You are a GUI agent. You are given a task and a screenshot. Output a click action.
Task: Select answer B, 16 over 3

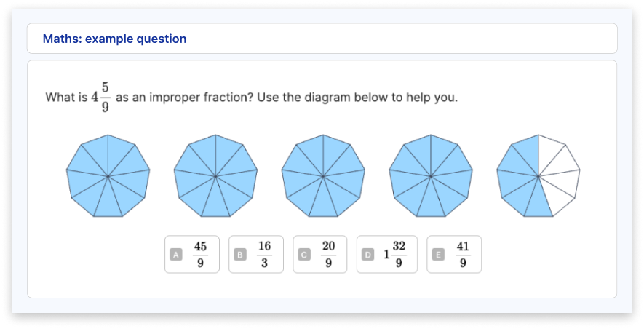tap(256, 254)
